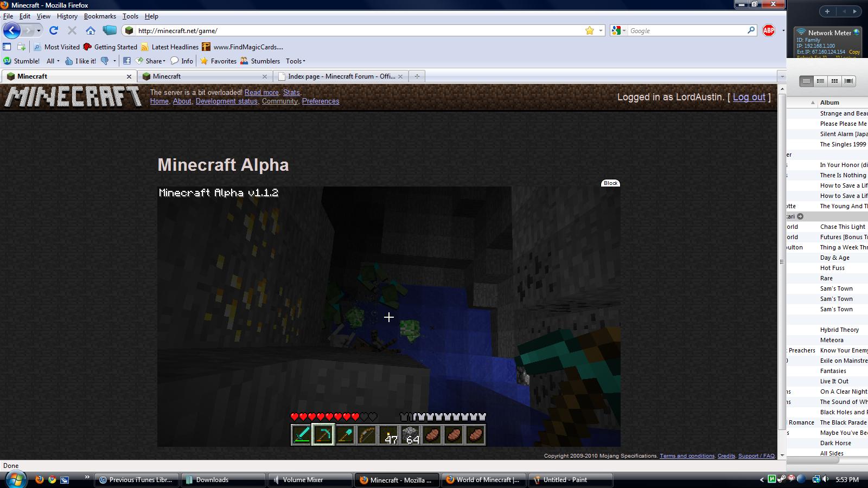Viewport: 868px width, 488px height.
Task: Open Adblock Plus ABP icon
Action: (769, 31)
